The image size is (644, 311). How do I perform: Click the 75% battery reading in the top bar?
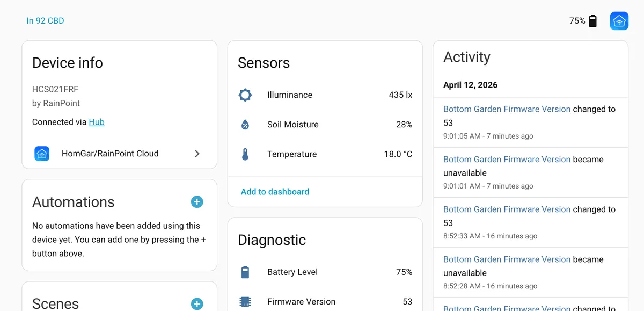(577, 21)
